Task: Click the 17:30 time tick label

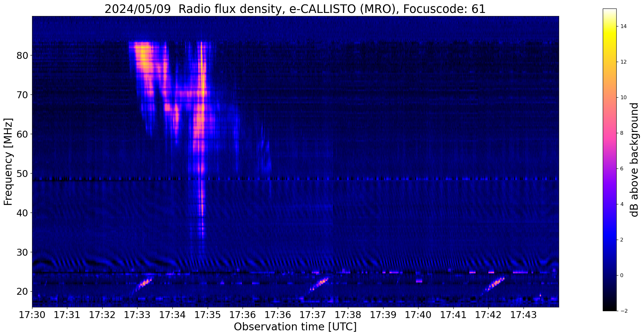Action: point(32,315)
